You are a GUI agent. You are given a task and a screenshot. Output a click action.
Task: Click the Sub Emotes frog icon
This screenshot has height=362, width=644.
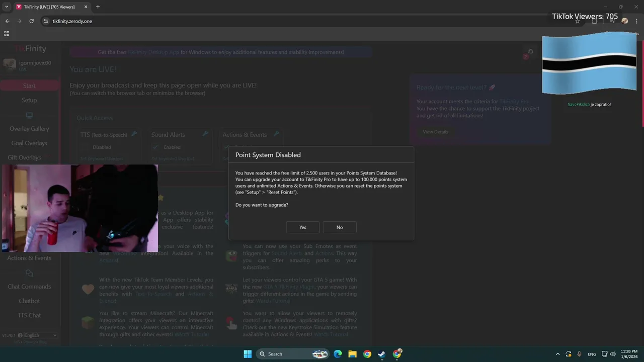click(231, 256)
